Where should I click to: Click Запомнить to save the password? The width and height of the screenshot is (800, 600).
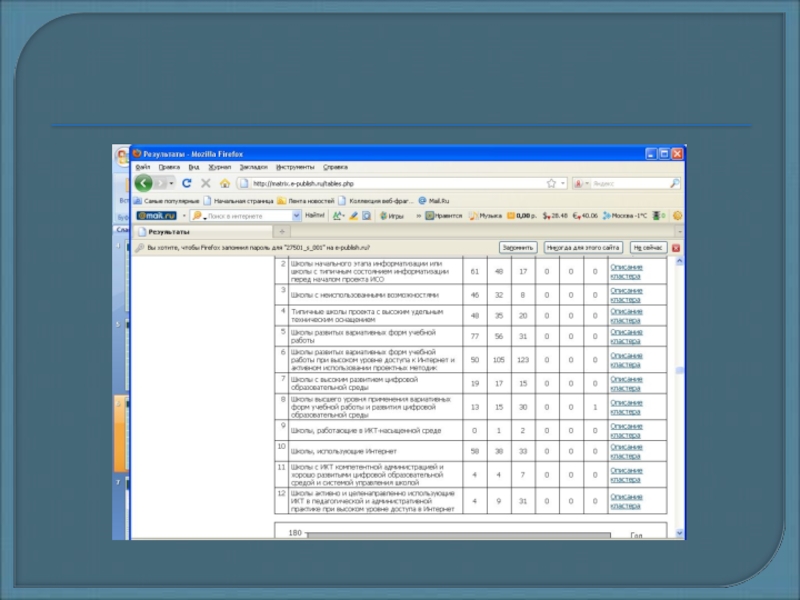(518, 247)
